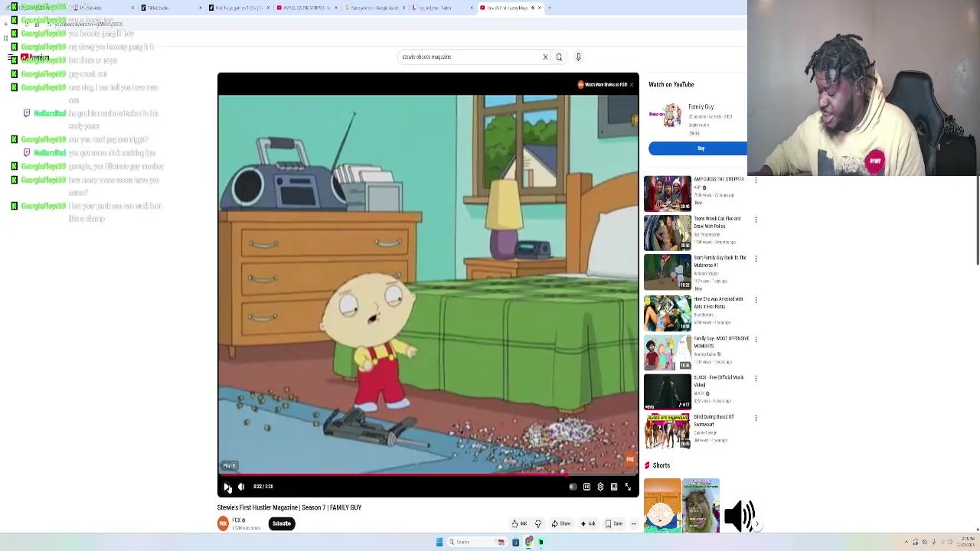Click the YouTube search magnifier button
The height and width of the screenshot is (551, 980).
pos(559,57)
